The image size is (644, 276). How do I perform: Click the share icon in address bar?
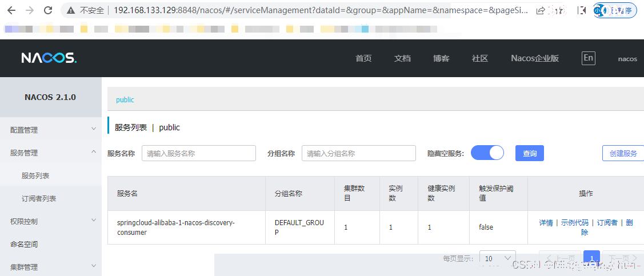541,11
